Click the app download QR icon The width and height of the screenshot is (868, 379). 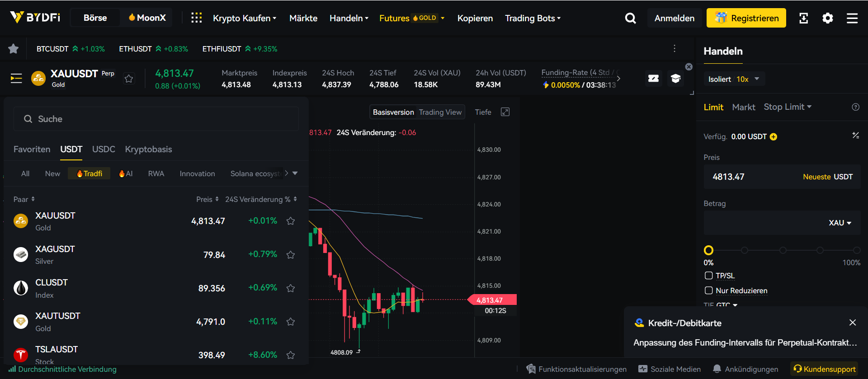(803, 18)
